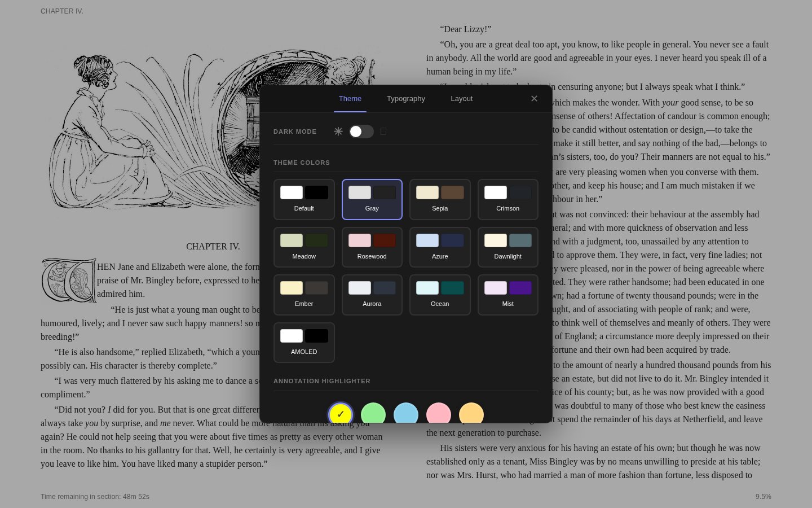
Task: Click the “Dear Lizzy!” line
Action: [x=466, y=29]
